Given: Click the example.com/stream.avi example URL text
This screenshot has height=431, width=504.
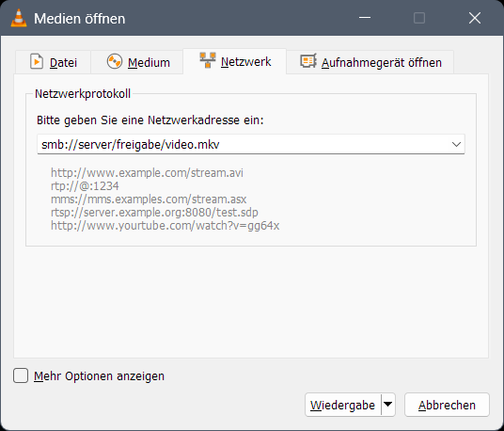Looking at the screenshot, I should pyautogui.click(x=147, y=173).
